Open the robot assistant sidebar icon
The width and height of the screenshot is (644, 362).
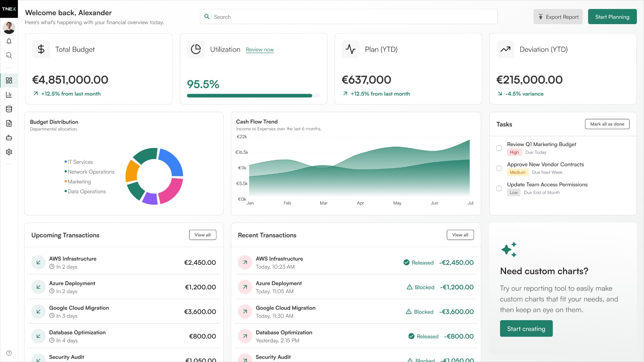coord(9,138)
